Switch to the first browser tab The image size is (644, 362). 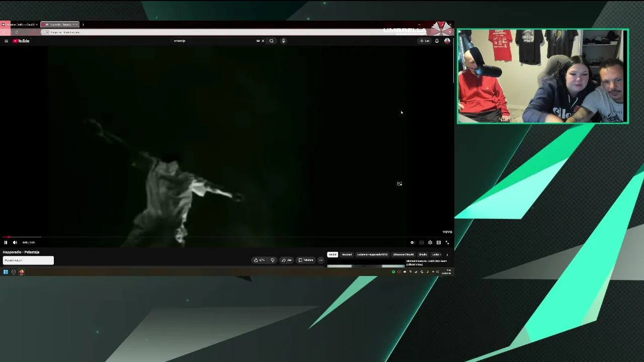tap(19, 25)
